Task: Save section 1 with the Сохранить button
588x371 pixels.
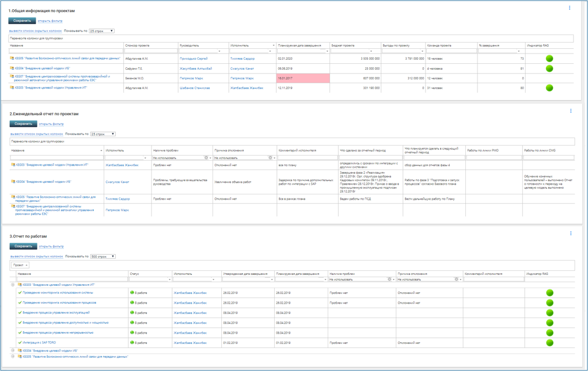Action: (22, 21)
